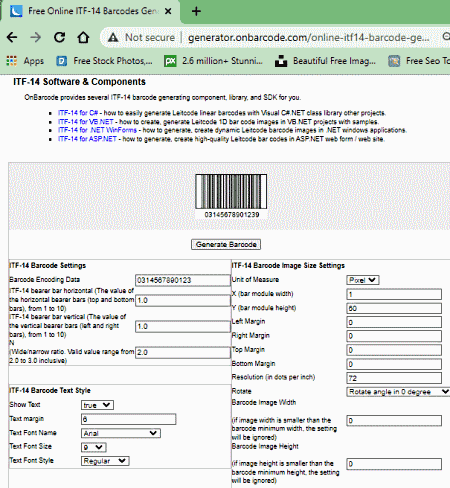Screen dimensions: 450x488
Task: Open the ITF-14 for .NET WinForms link
Action: coord(97,130)
